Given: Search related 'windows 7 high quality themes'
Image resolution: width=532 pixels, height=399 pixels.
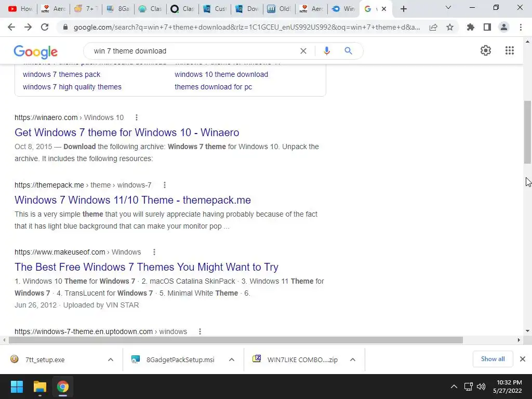Looking at the screenshot, I should [72, 87].
